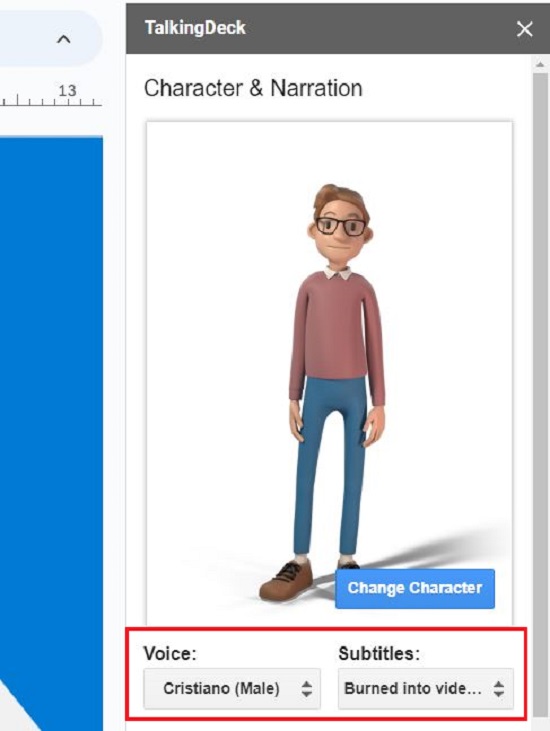
Task: Click the ruler mark labeled 13
Action: click(x=67, y=90)
